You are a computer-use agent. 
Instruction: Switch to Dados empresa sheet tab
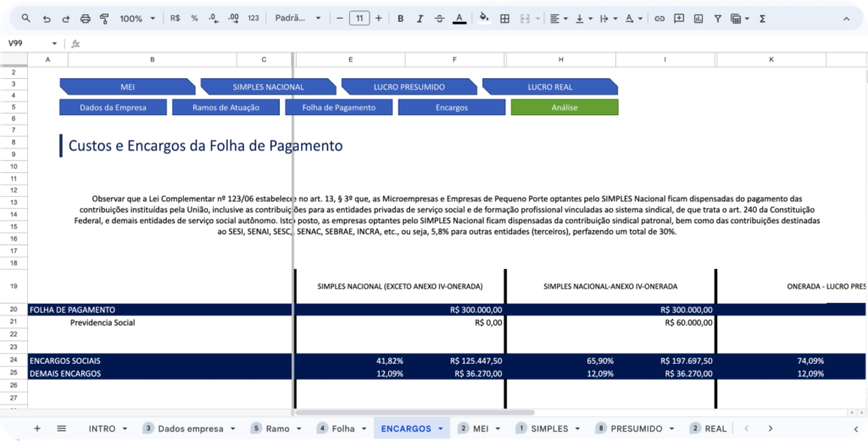pyautogui.click(x=191, y=428)
